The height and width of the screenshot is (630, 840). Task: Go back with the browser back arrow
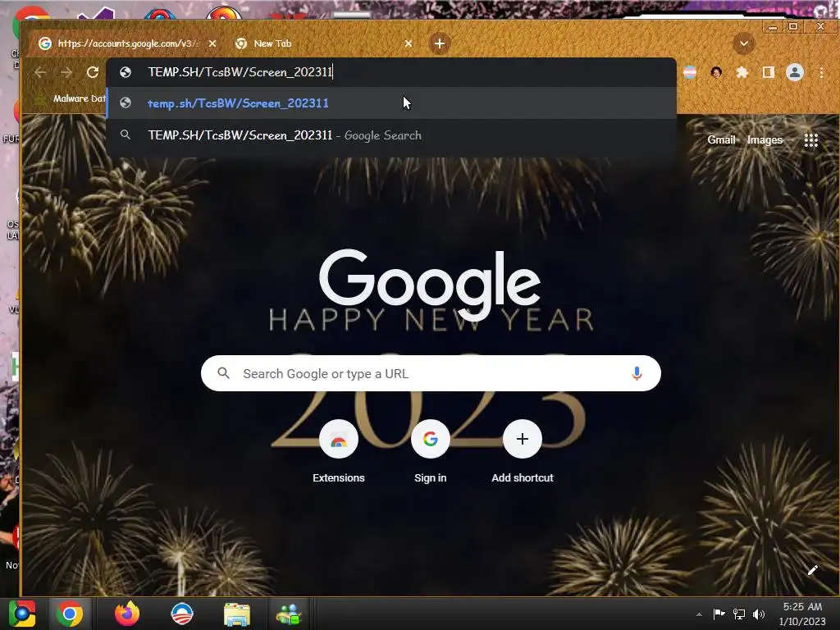40,72
